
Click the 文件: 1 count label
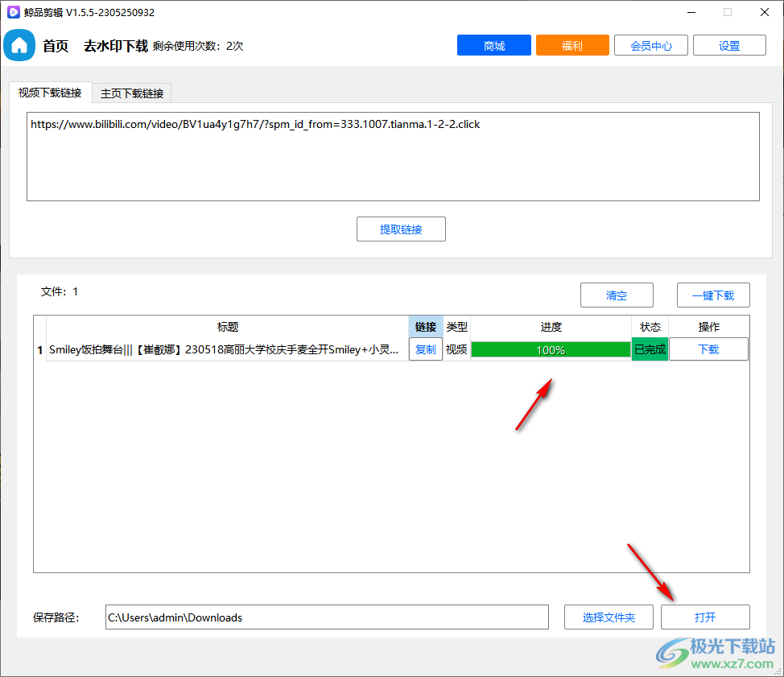click(x=60, y=291)
